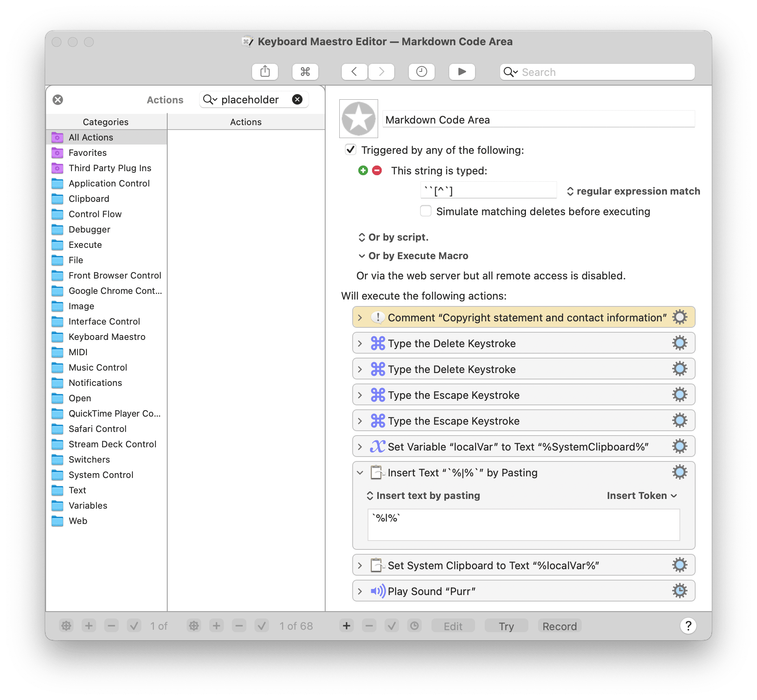
Task: Open gear menu for Comment action
Action: tap(680, 317)
